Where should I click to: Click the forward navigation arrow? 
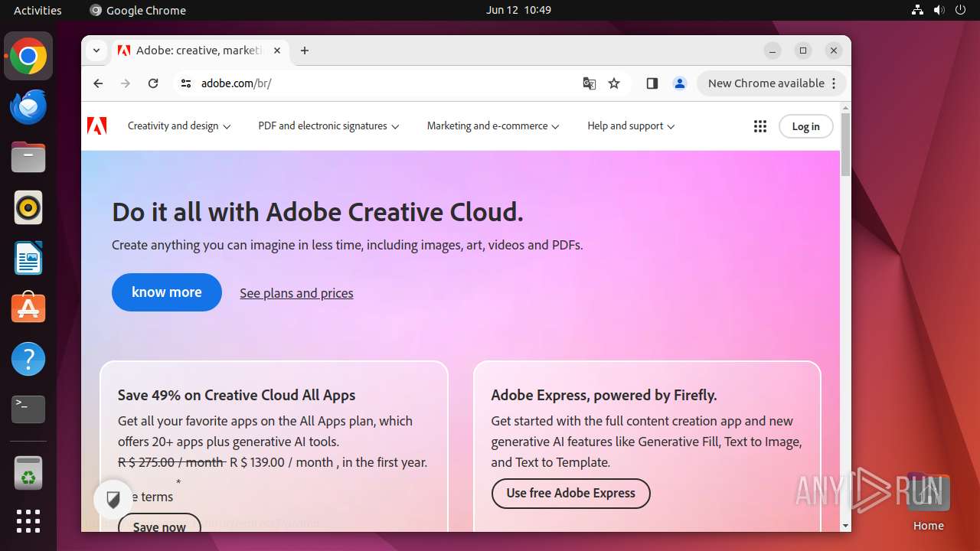[x=126, y=83]
